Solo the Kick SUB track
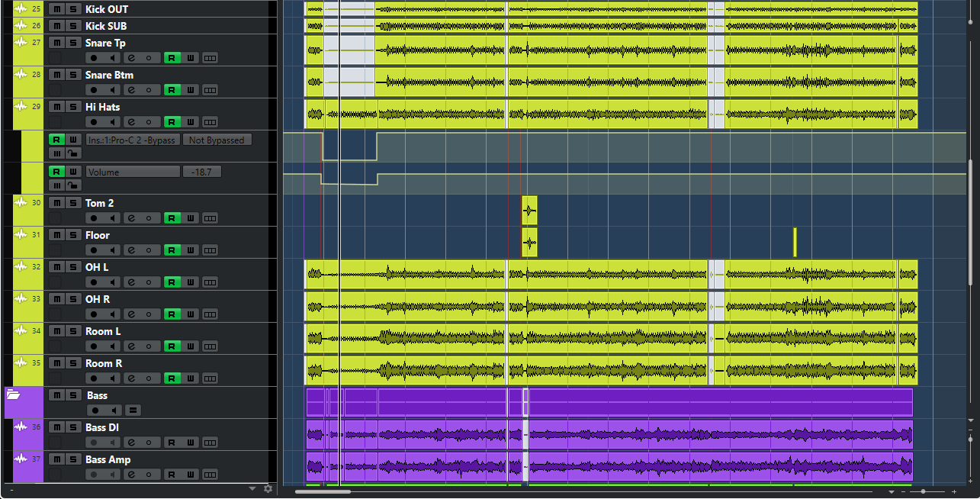980x499 pixels. click(72, 26)
